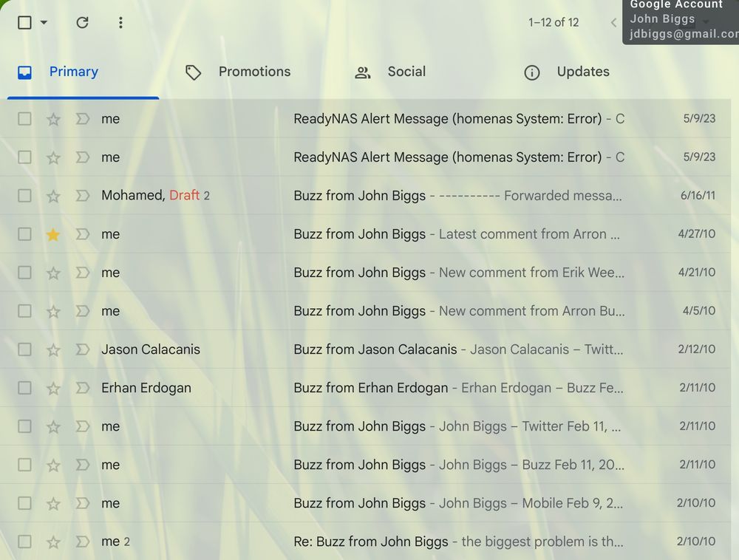Screen dimensions: 739x560
Task: Open Buzz from Erhan Erdogan email
Action: pos(365,388)
